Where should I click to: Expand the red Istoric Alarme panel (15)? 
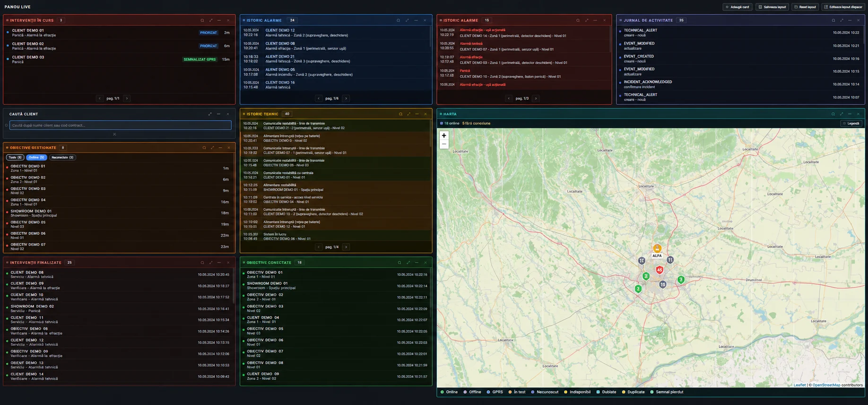tap(587, 20)
